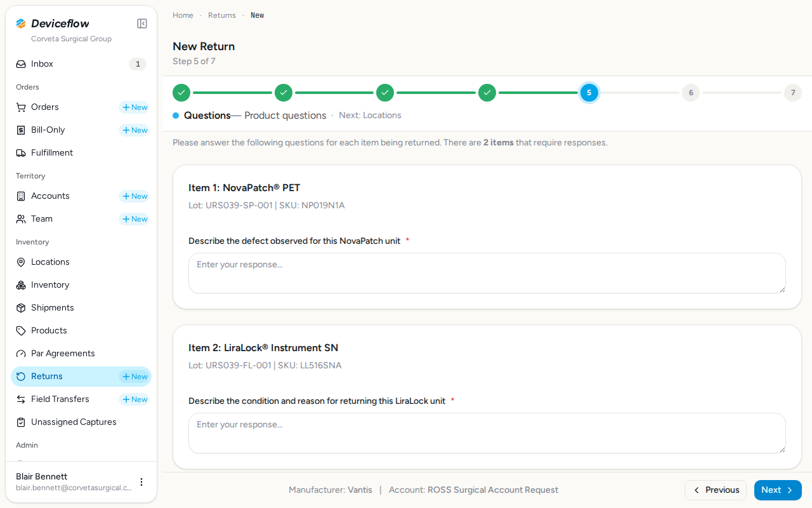Create new Bill-Only with +New badge
Screen dimensions: 812x508
[134, 130]
